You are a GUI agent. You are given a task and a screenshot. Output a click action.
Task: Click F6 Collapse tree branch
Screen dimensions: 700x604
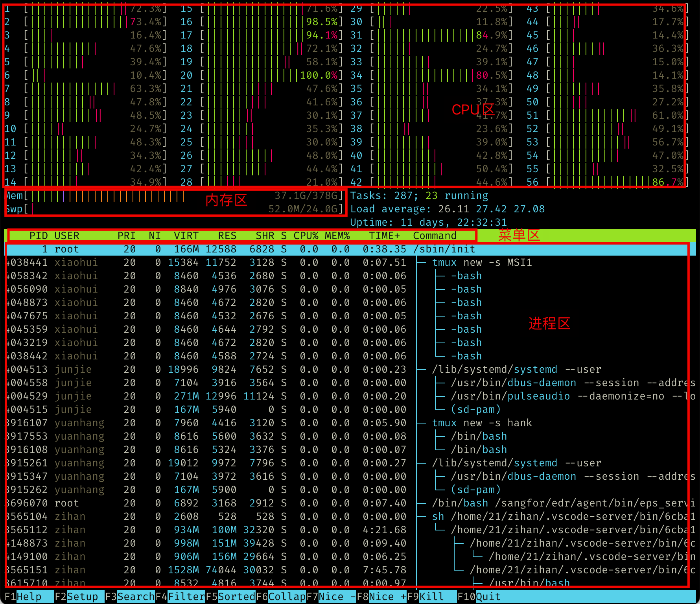(x=281, y=597)
